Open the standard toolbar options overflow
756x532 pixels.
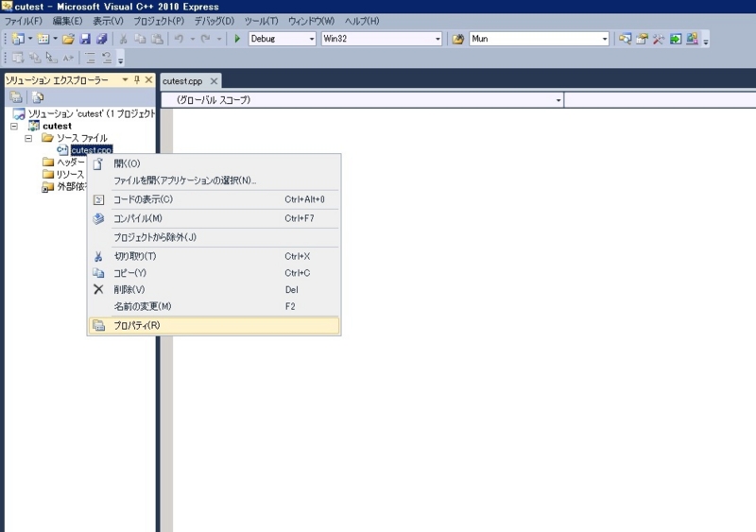(x=706, y=41)
